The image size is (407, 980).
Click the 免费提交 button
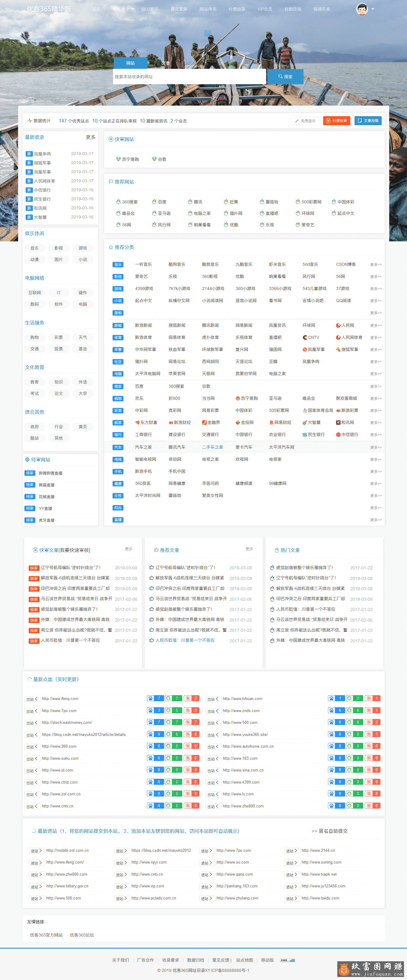coord(305,121)
